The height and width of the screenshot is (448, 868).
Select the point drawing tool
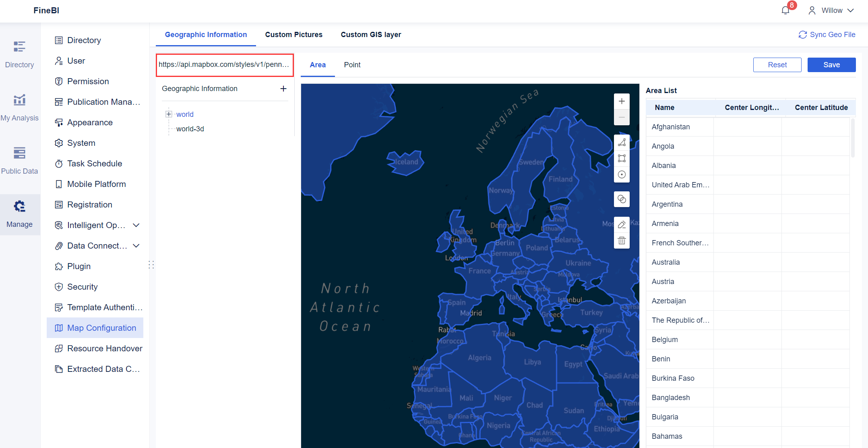click(x=622, y=174)
